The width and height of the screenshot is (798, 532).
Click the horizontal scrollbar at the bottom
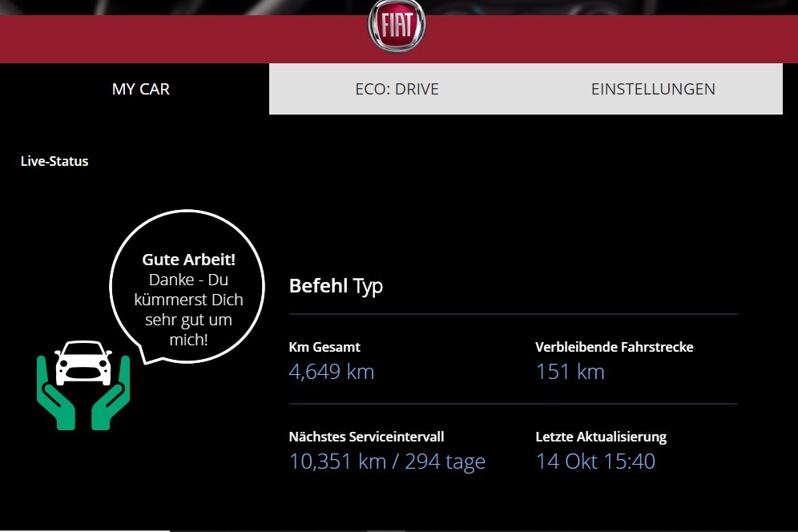tap(85, 530)
